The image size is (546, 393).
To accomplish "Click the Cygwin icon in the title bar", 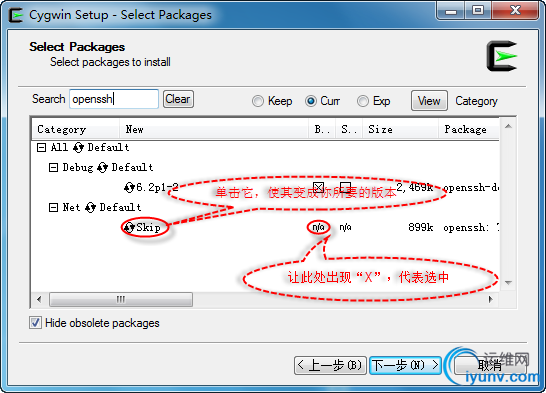I will (x=16, y=15).
